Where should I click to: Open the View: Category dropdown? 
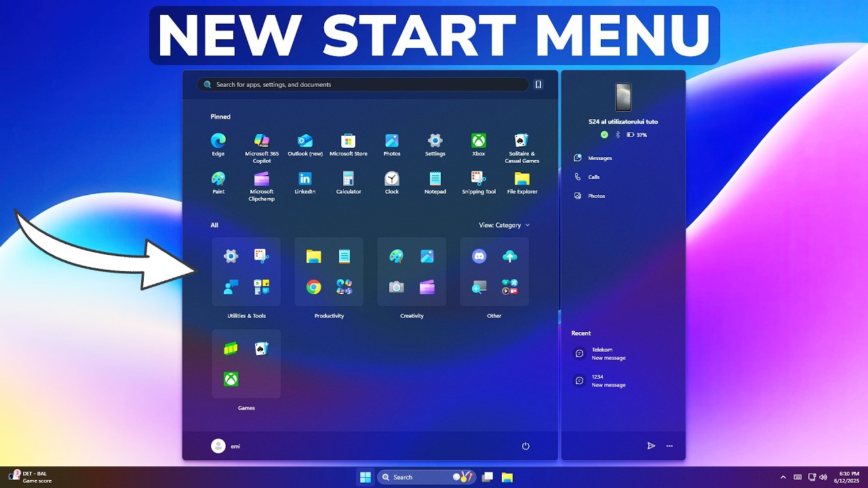point(505,225)
